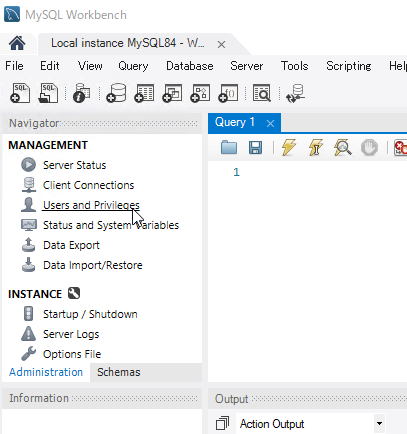Viewport: 407px width, 434px height.
Task: Stop query execution hand icon
Action: pyautogui.click(x=369, y=147)
